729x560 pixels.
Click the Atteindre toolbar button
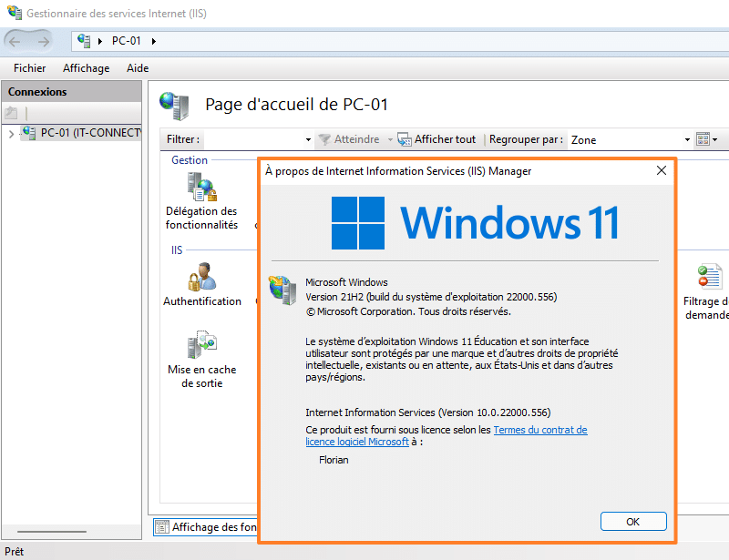pos(350,139)
